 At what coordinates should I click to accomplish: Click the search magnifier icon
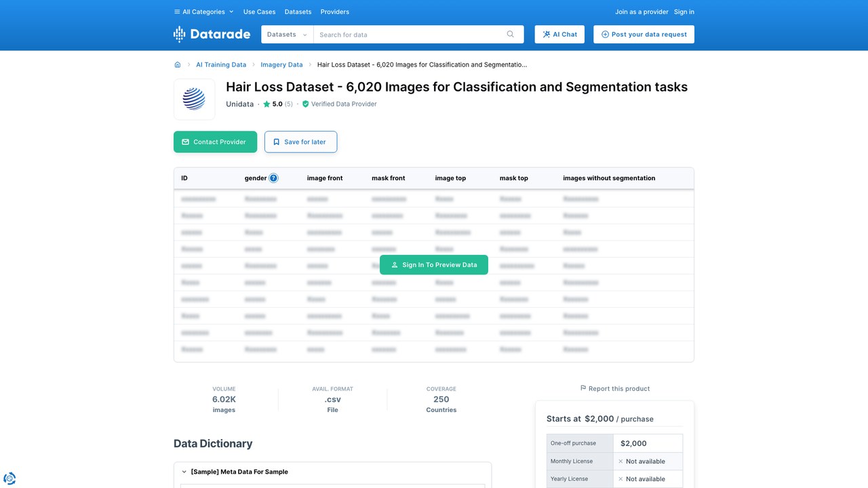click(x=511, y=35)
